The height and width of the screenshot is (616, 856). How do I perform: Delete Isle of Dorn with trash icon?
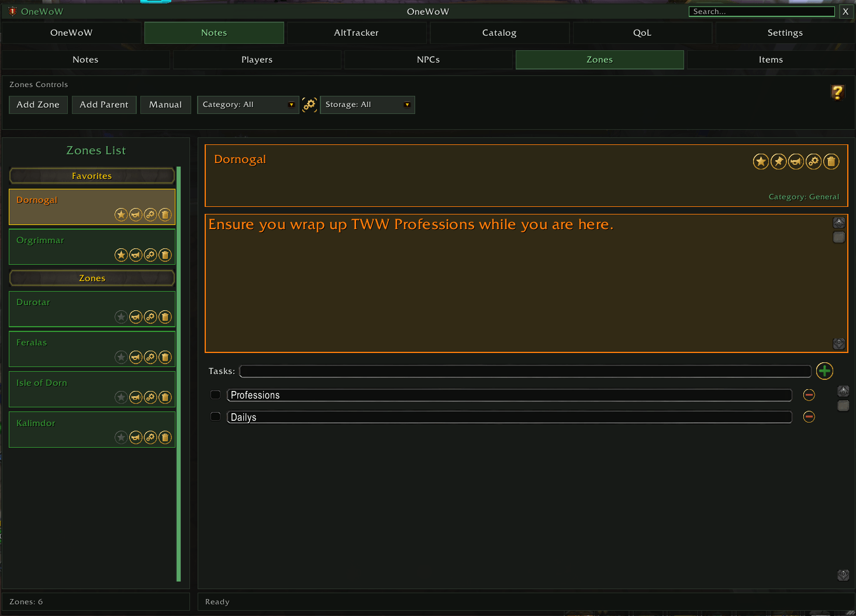tap(165, 397)
